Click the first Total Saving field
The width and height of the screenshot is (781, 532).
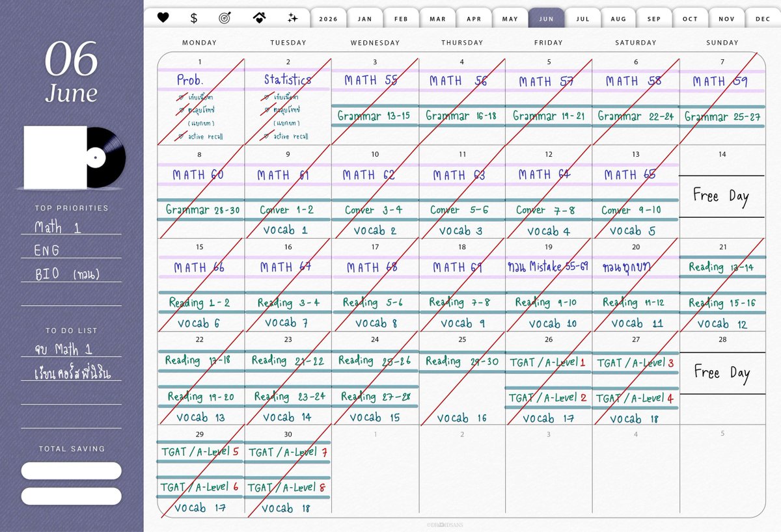(71, 471)
